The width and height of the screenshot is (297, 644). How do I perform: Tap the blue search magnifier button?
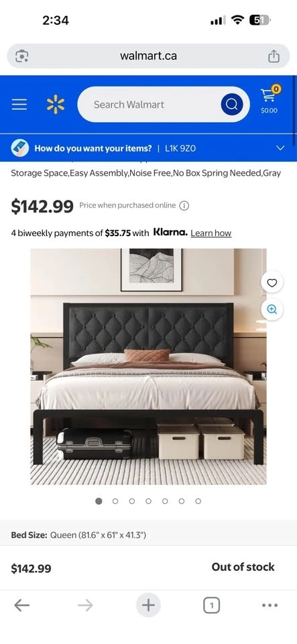[232, 105]
